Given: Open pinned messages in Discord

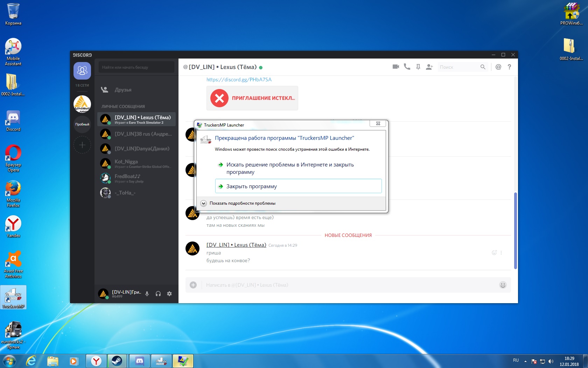Looking at the screenshot, I should (418, 67).
